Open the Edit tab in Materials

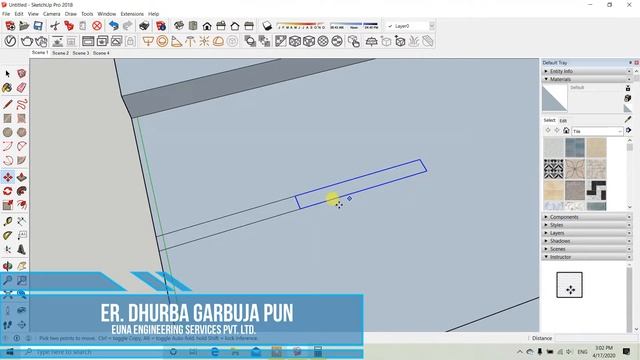pyautogui.click(x=563, y=121)
